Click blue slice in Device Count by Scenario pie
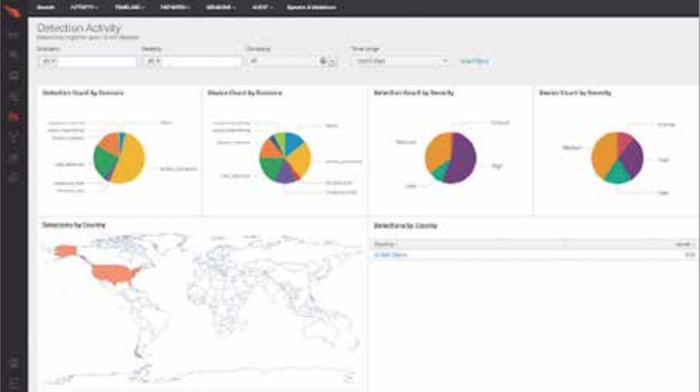This screenshot has width=700, height=392. point(293,142)
